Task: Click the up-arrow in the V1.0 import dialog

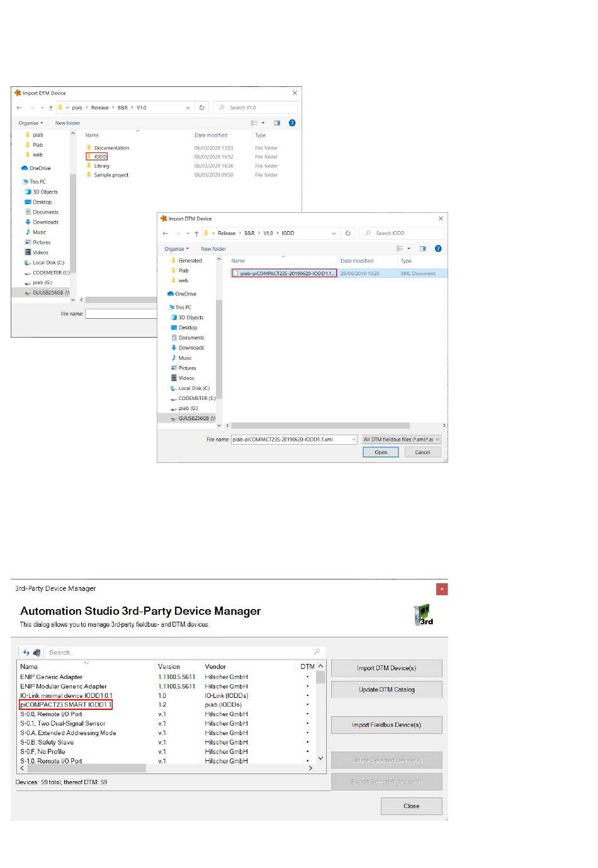Action: 51,108
